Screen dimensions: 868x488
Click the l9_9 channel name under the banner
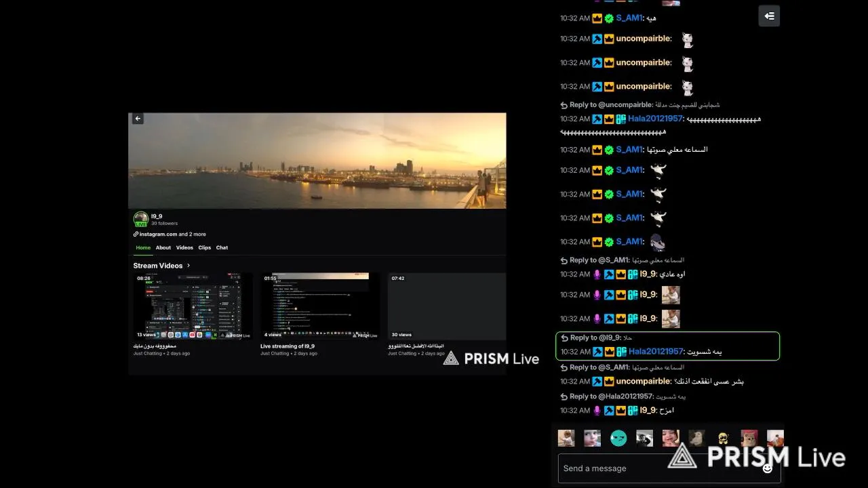pos(157,216)
